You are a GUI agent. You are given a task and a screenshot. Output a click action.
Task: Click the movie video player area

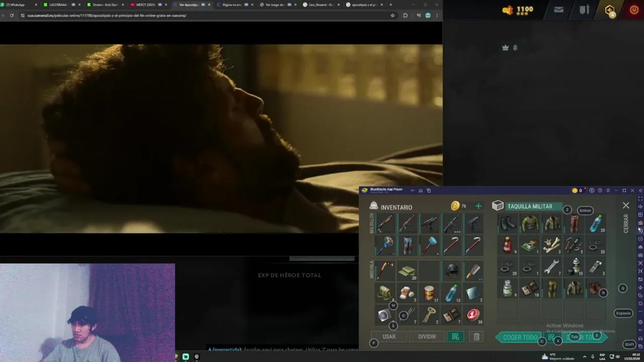tap(221, 139)
